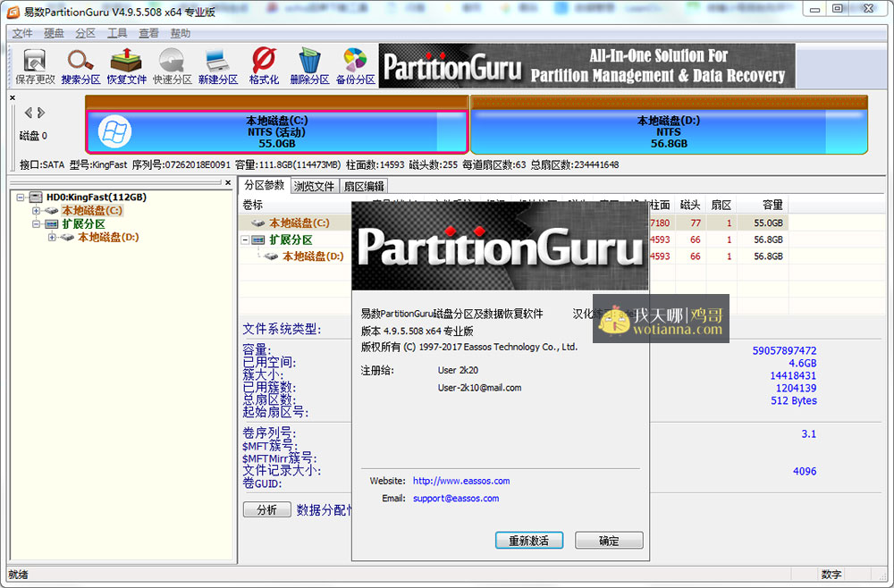894x588 pixels.
Task: Open the 搜索分区 search partition tool
Action: click(80, 67)
